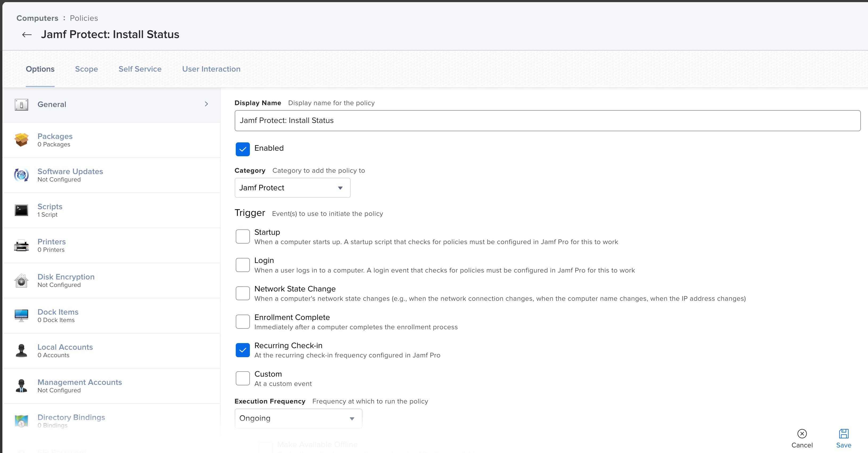Viewport: 868px width, 453px height.
Task: Click the General light-switch icon
Action: tap(21, 105)
